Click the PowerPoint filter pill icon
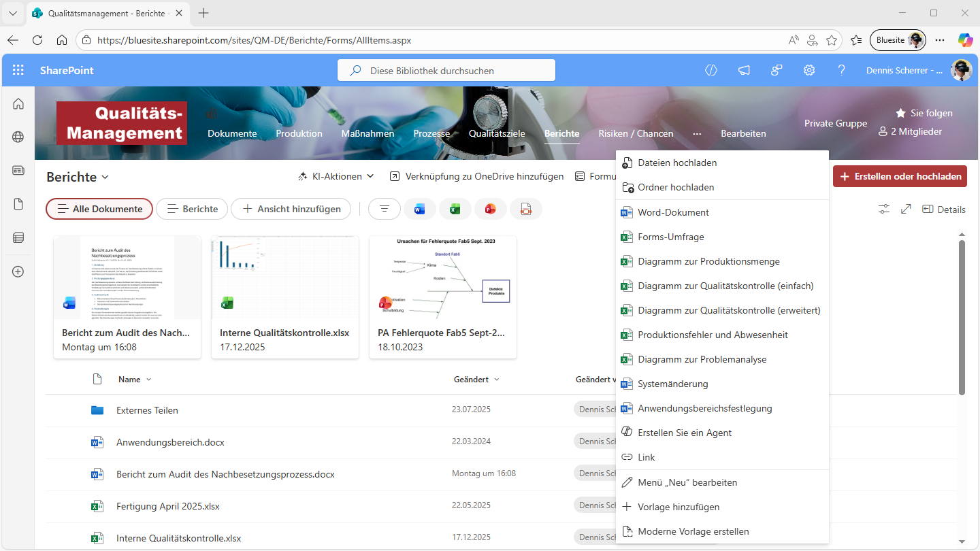This screenshot has height=551, width=980. click(490, 209)
